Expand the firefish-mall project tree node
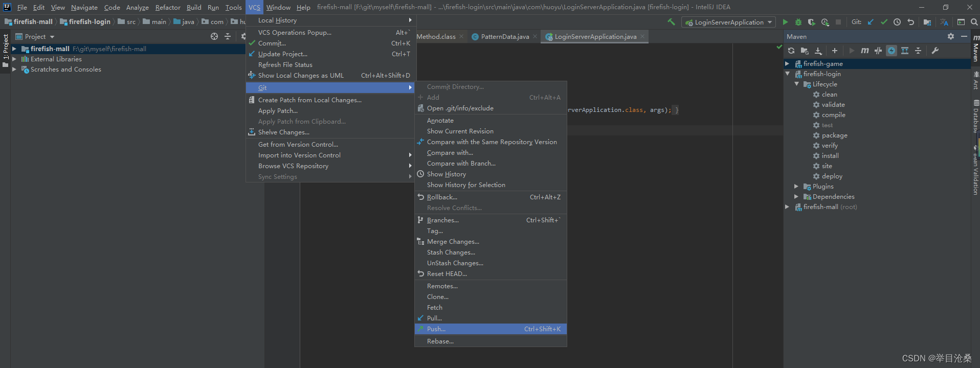The width and height of the screenshot is (980, 368). point(14,49)
